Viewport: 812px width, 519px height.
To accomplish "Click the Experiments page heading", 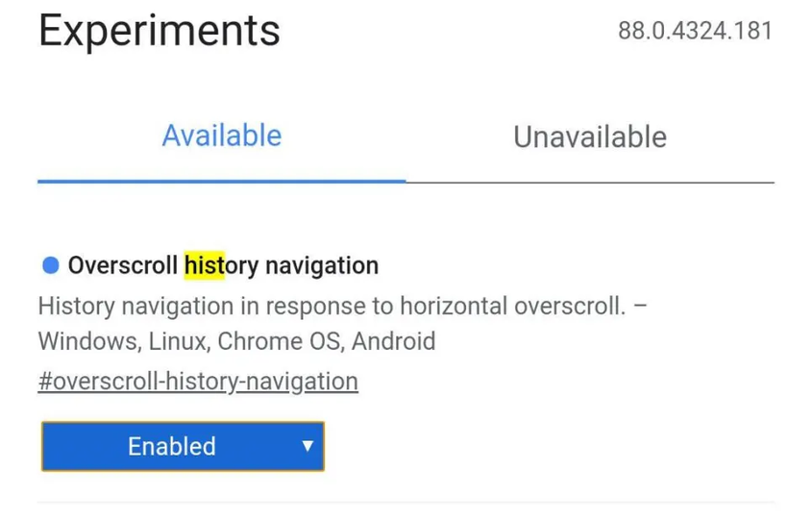I will coord(160,31).
